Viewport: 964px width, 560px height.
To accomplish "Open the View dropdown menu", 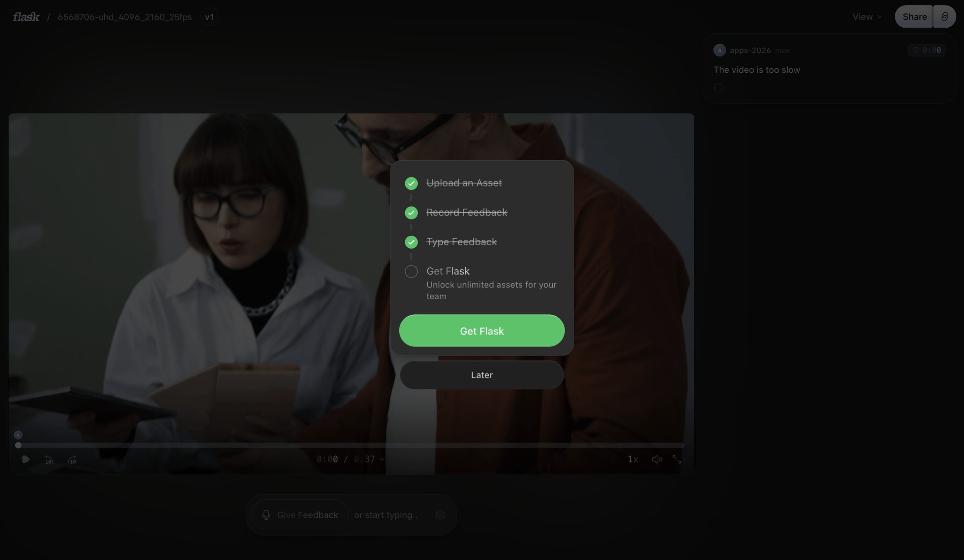I will tap(867, 17).
